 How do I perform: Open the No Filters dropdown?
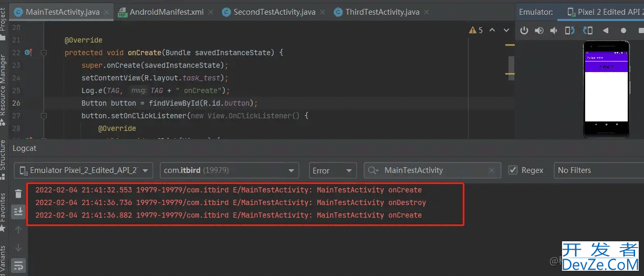[x=599, y=170]
